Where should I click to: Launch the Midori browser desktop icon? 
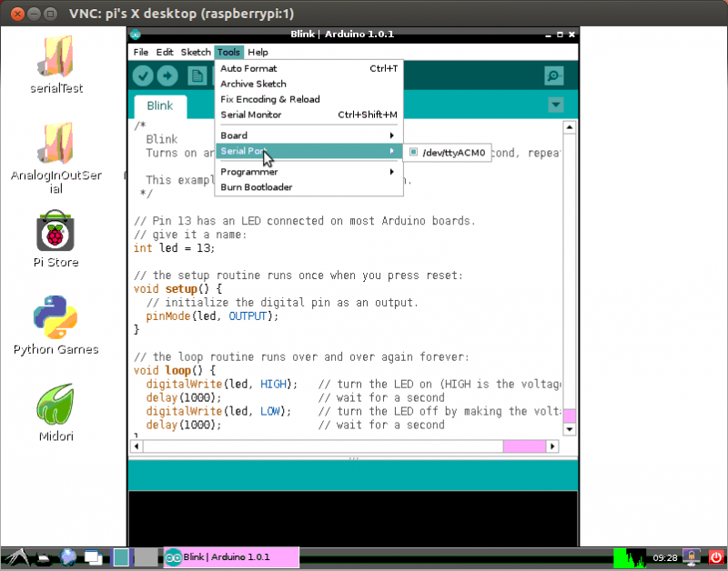tap(56, 404)
